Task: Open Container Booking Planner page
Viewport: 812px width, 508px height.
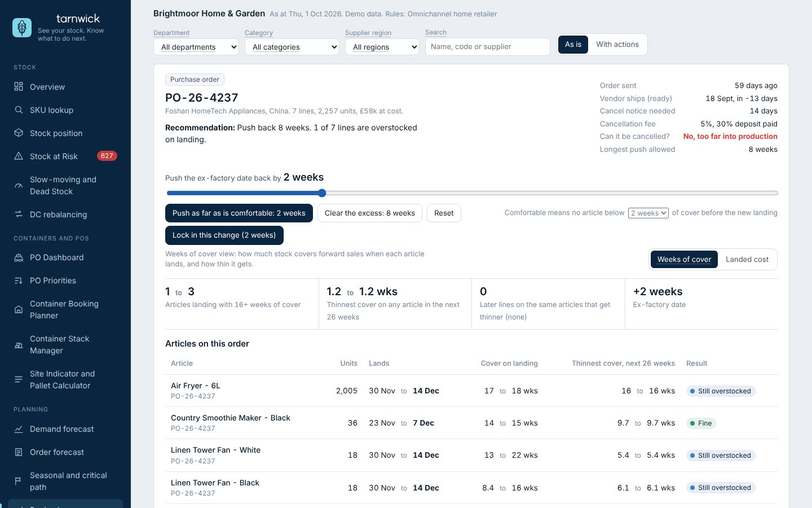Action: (65, 309)
